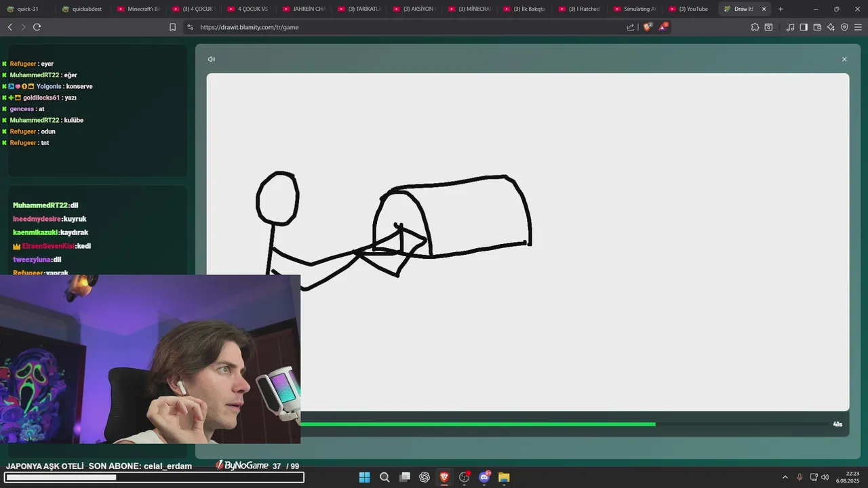868x488 pixels.
Task: Click 'goldilocks61 : yazı' chat message
Action: point(39,98)
